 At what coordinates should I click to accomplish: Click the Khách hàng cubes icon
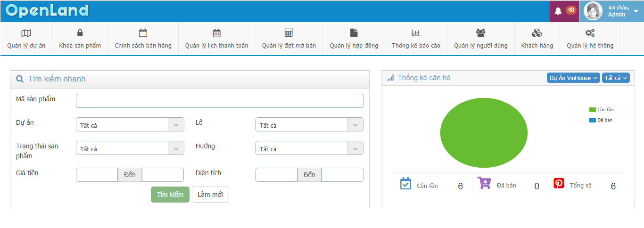[537, 33]
